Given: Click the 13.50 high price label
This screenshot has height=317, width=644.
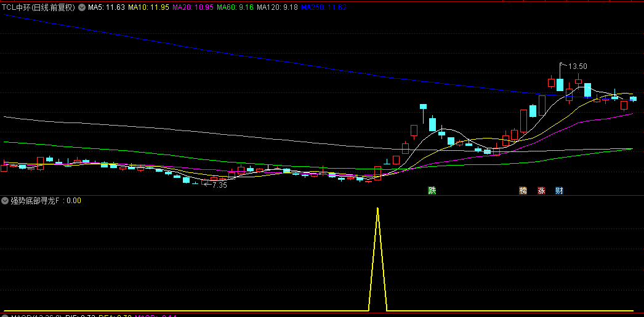Looking at the screenshot, I should coord(578,66).
